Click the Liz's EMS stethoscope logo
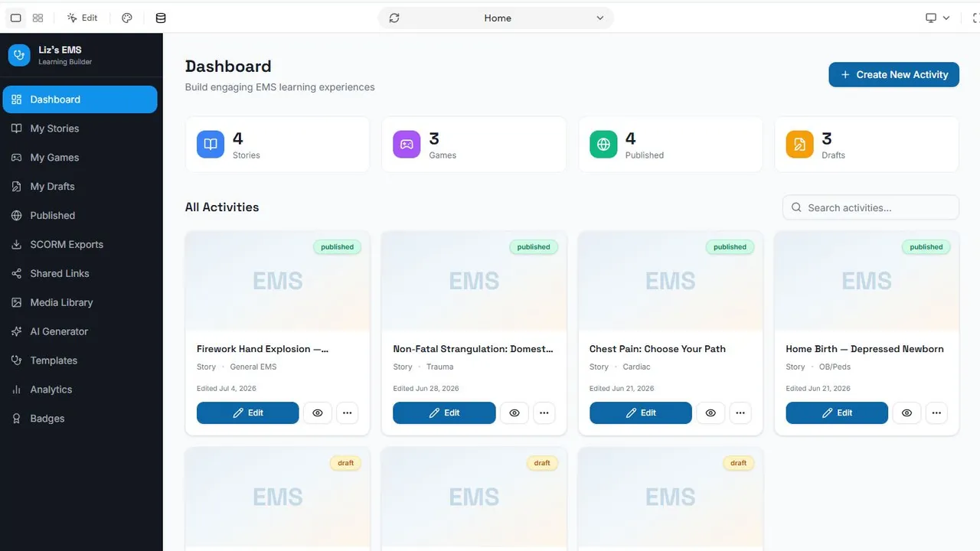The width and height of the screenshot is (980, 551). (x=19, y=55)
